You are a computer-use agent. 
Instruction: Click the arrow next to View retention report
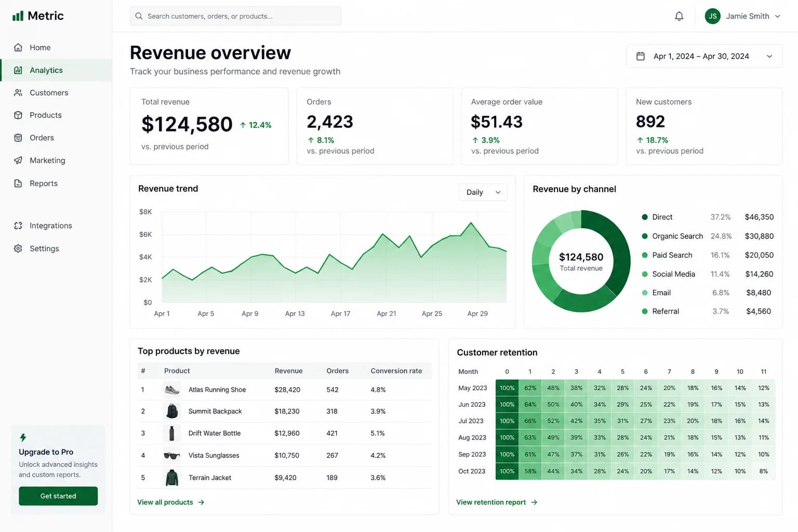(x=534, y=502)
